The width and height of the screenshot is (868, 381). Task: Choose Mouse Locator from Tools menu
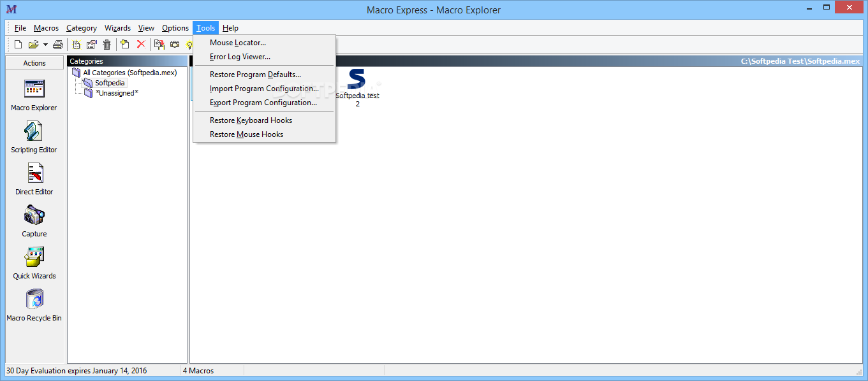point(265,43)
